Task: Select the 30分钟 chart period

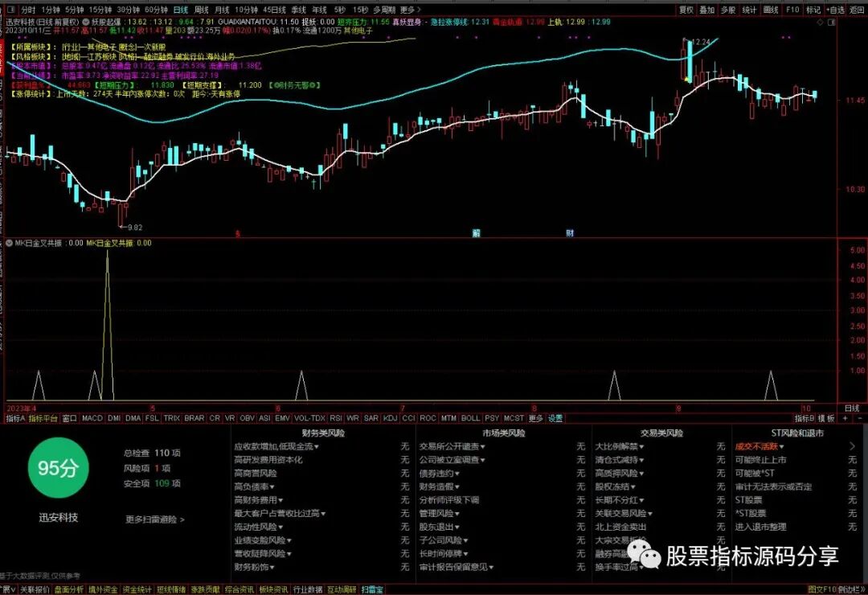Action: click(129, 10)
